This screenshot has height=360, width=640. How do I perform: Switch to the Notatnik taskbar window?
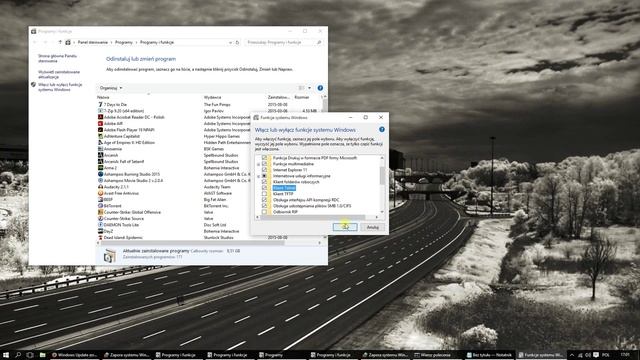489,355
